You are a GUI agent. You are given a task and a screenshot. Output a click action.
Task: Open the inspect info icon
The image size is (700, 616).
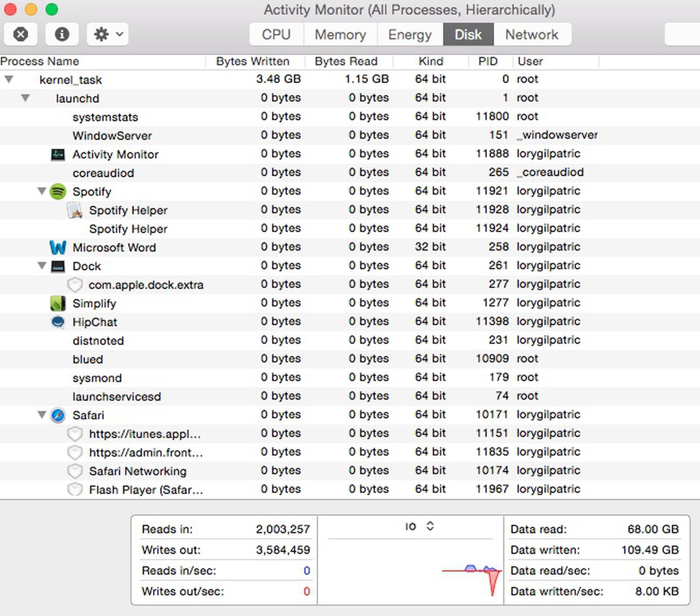pos(61,34)
